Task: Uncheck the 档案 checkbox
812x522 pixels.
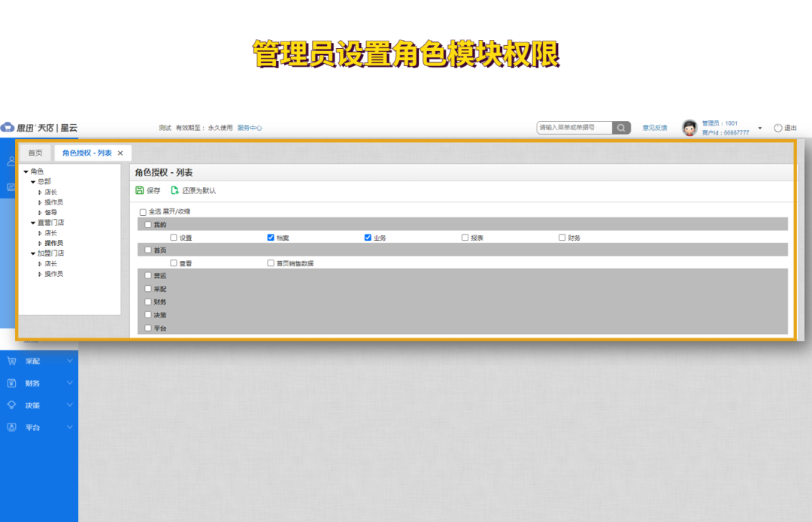Action: click(271, 237)
